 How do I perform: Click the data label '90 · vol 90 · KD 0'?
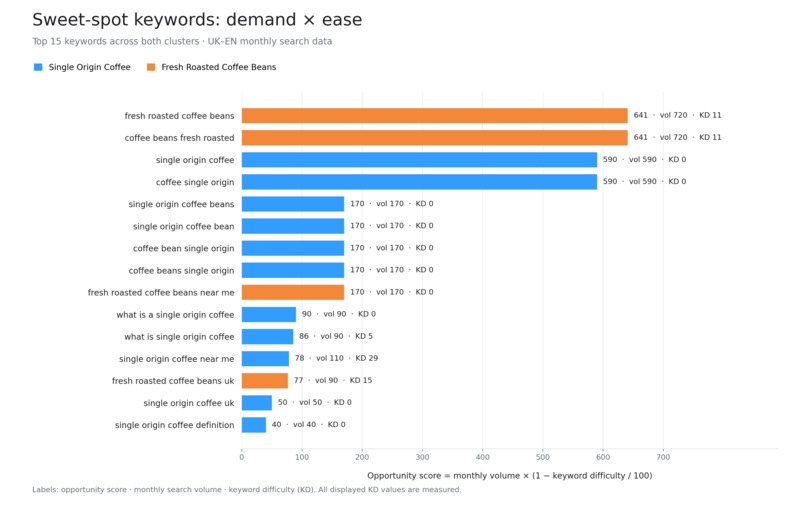tap(339, 314)
